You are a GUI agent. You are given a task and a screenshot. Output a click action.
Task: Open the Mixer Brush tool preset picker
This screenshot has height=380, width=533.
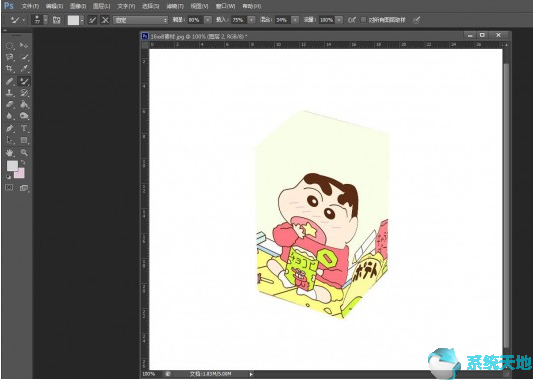click(16, 20)
